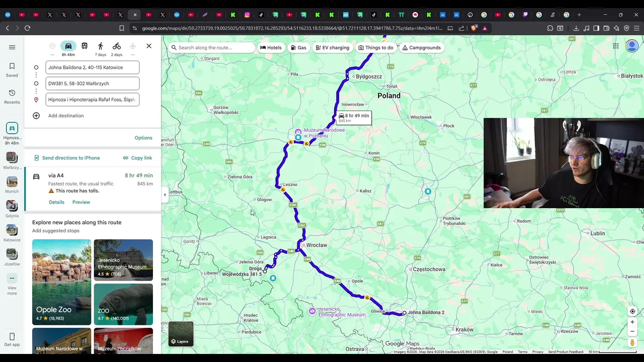The width and height of the screenshot is (644, 362).
Task: Click the Street View pegman
Action: pos(632,343)
